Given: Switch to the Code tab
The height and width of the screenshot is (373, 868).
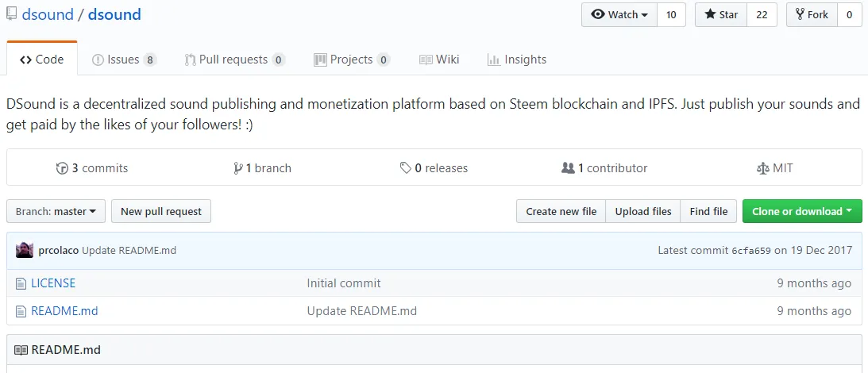Looking at the screenshot, I should (x=41, y=60).
